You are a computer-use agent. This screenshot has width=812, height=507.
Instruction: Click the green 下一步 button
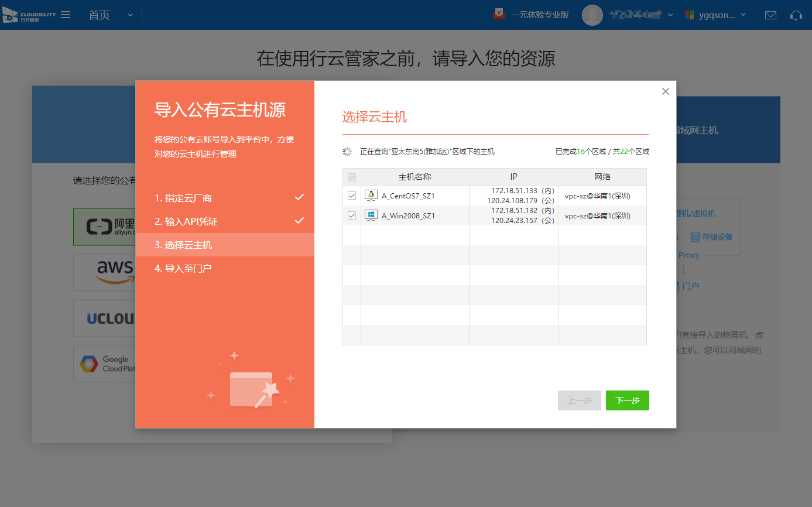(x=627, y=400)
